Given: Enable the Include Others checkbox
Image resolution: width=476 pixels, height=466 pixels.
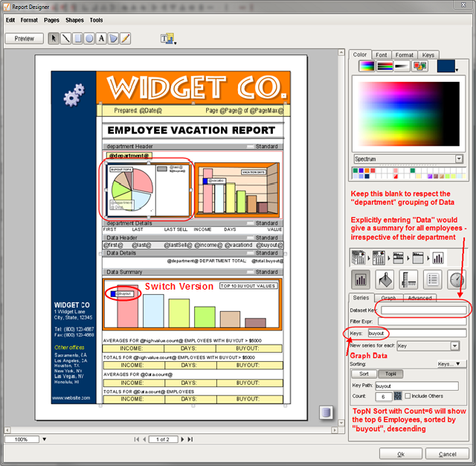Looking at the screenshot, I should [x=408, y=396].
